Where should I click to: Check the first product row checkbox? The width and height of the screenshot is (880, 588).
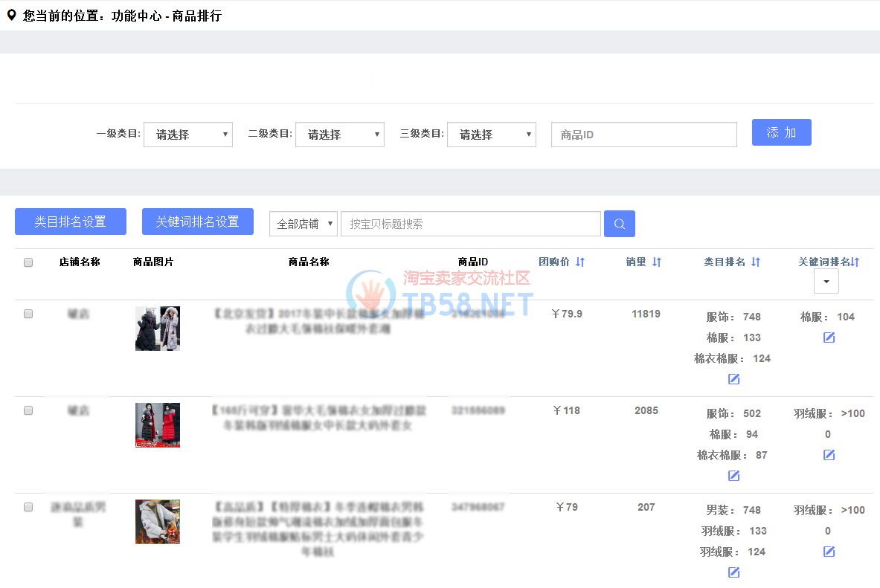[28, 314]
